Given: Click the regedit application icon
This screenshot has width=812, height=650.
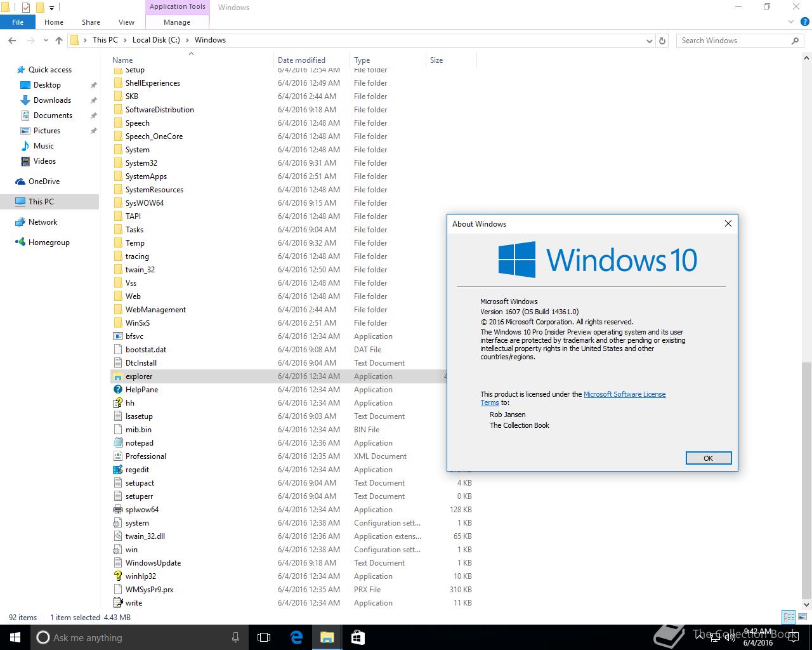Looking at the screenshot, I should tap(117, 470).
